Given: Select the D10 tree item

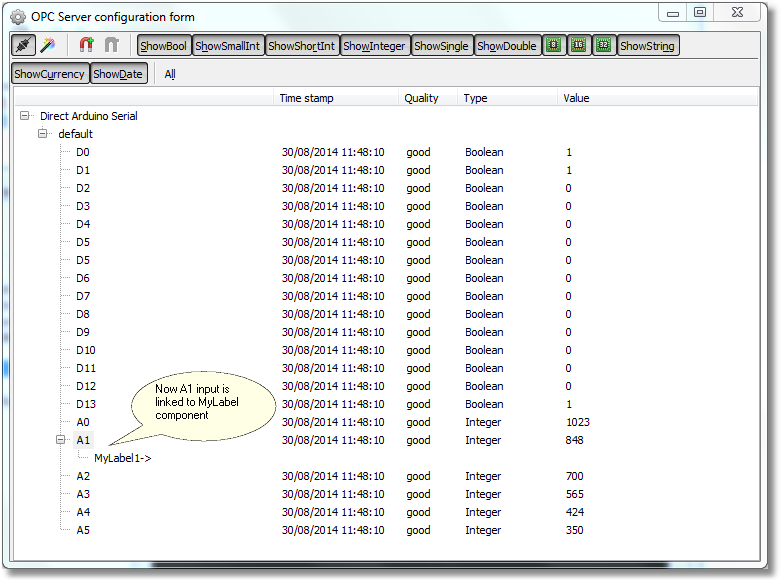Looking at the screenshot, I should (86, 350).
